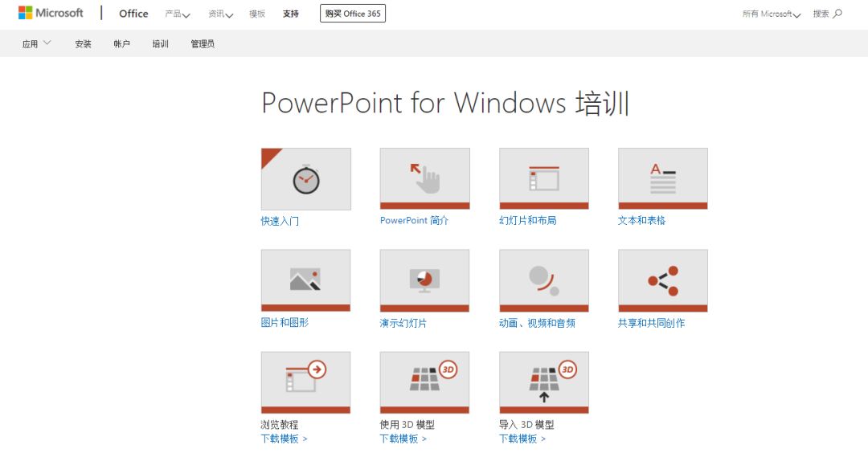Screen dimensions: 868x457
Task: Go to the 培训 navigation tab
Action: click(160, 44)
